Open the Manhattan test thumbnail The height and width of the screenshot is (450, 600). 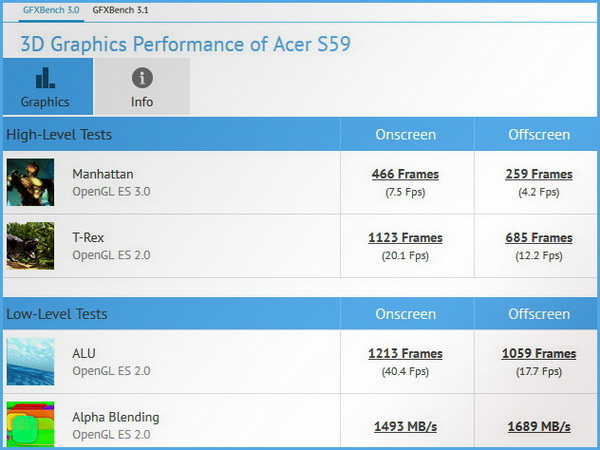click(x=30, y=182)
